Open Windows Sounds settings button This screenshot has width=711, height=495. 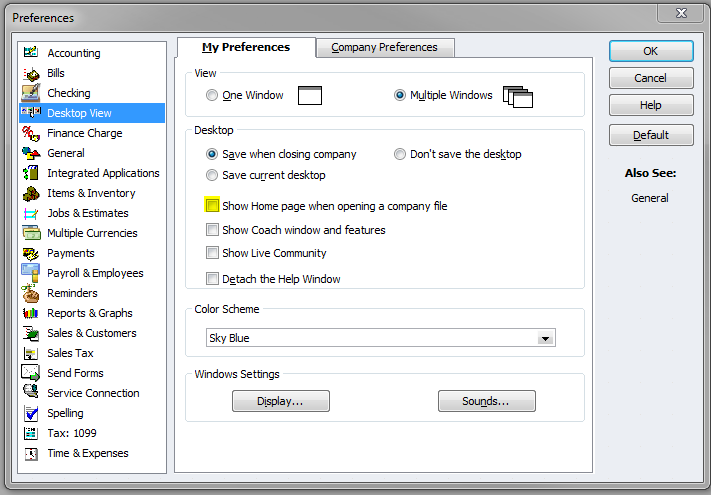tap(487, 401)
